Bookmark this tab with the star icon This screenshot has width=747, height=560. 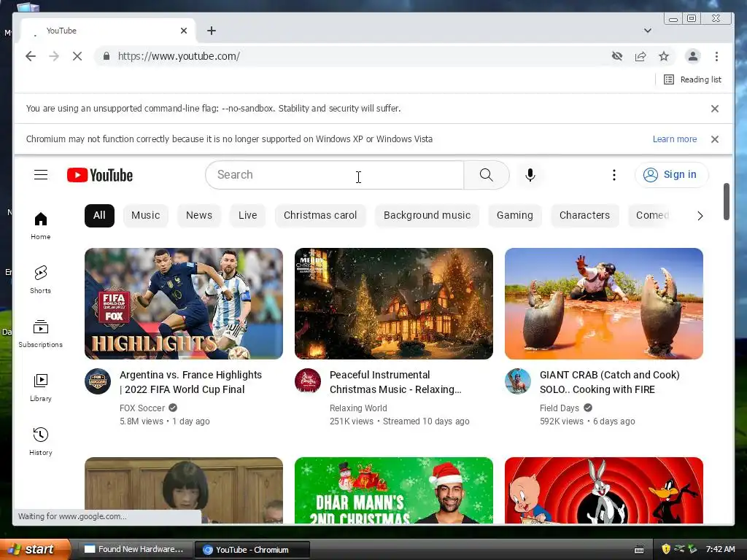664,56
